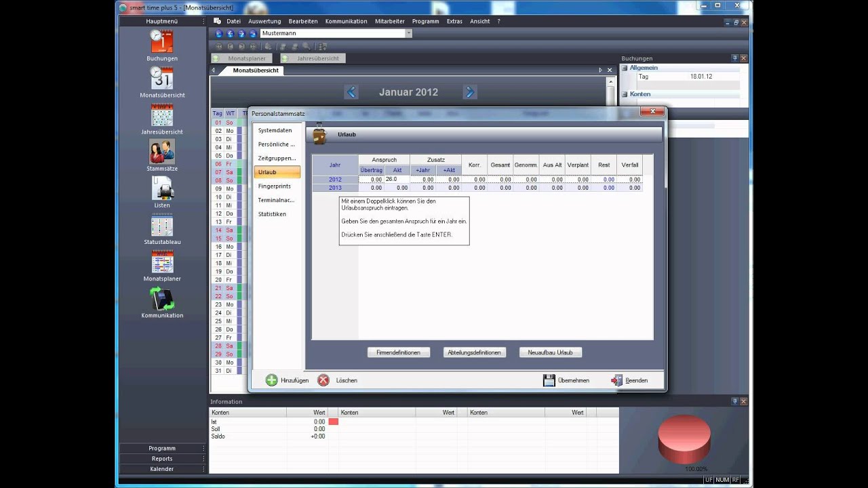Click the Neuaufbau Urlaub button

[x=551, y=352]
